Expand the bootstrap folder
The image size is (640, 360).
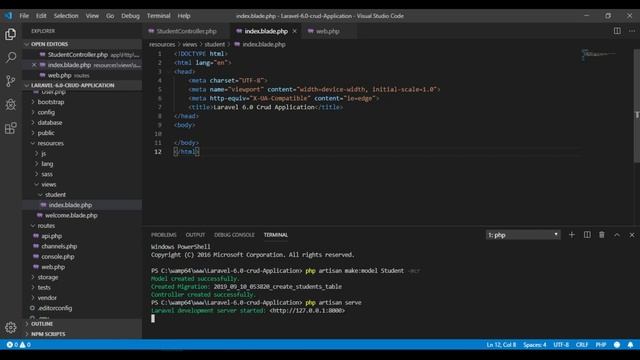[51, 102]
